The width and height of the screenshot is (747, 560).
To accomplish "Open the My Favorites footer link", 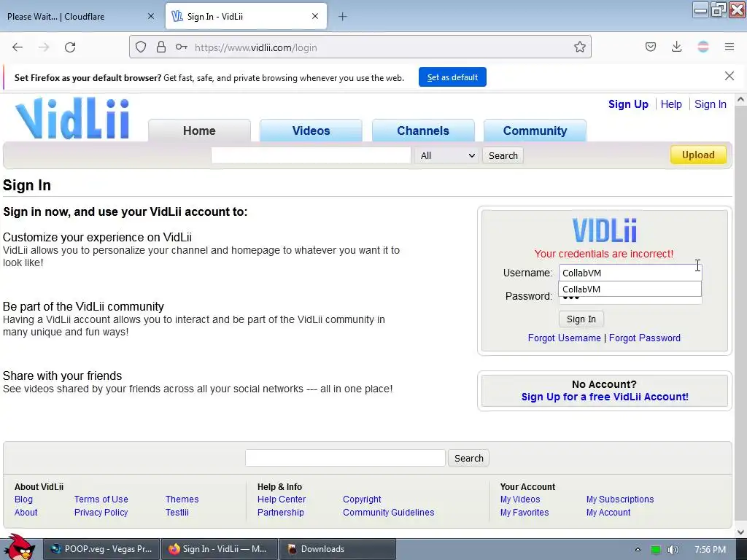I will [525, 513].
